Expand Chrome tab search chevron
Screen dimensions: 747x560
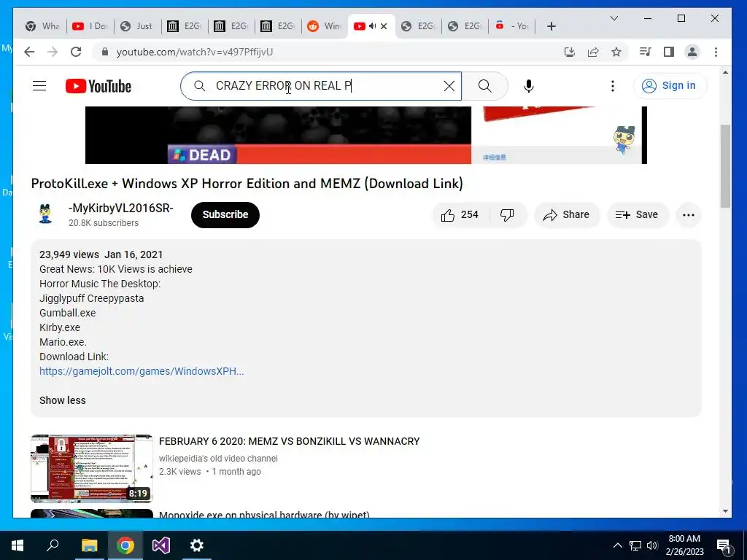pyautogui.click(x=614, y=18)
